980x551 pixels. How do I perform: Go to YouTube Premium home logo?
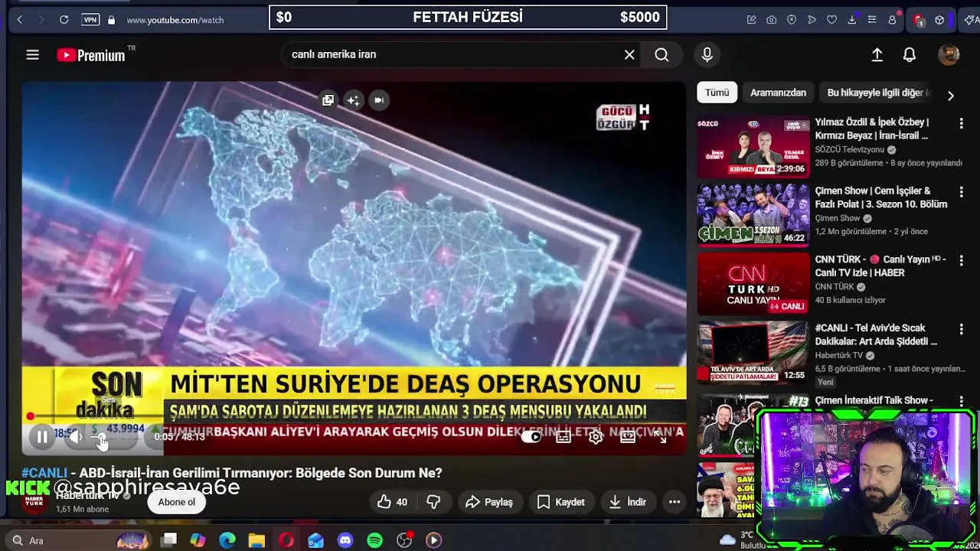click(91, 55)
